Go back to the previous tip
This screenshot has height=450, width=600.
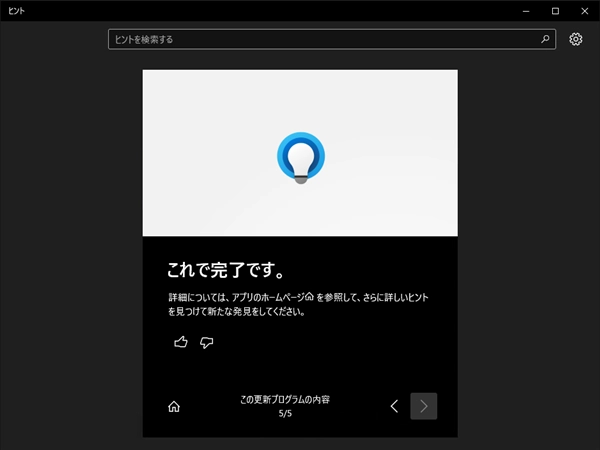[395, 406]
